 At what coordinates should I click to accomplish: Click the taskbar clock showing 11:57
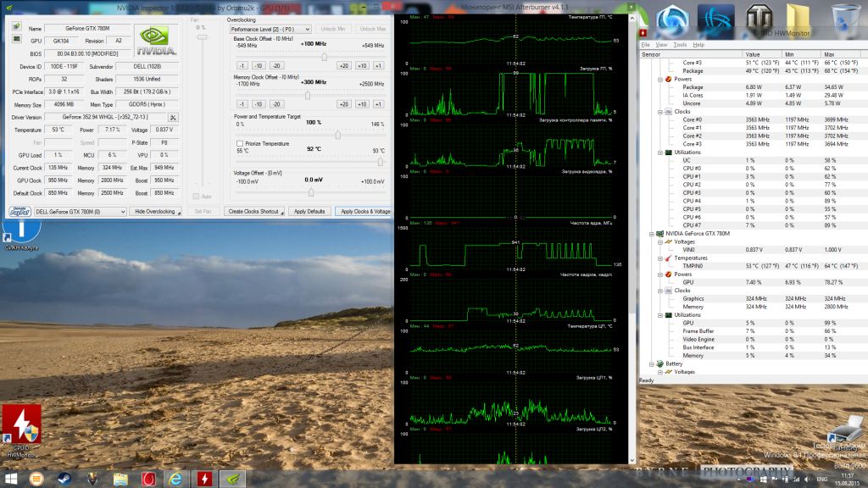click(848, 480)
